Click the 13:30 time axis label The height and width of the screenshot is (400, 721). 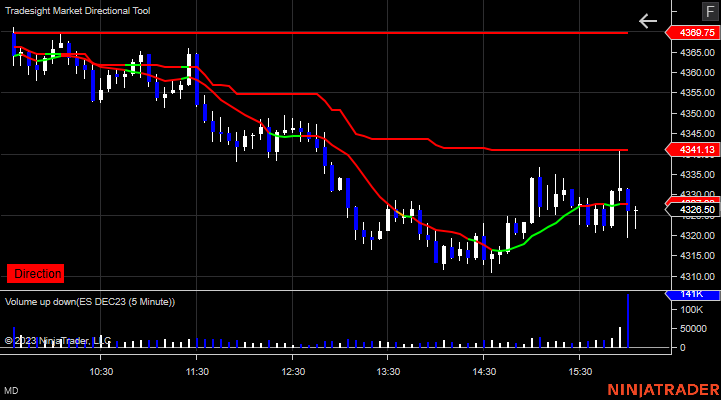[x=388, y=371]
